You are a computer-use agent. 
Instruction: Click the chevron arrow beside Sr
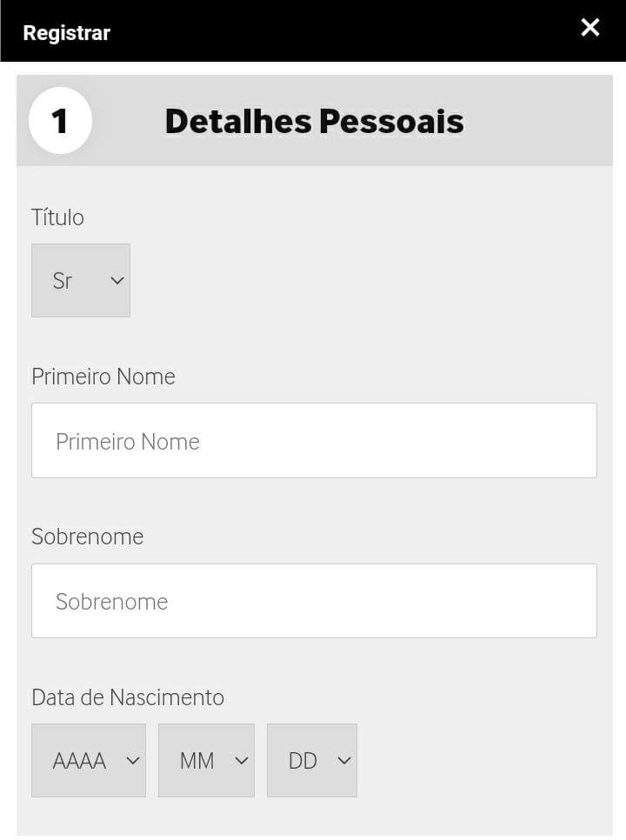point(117,280)
